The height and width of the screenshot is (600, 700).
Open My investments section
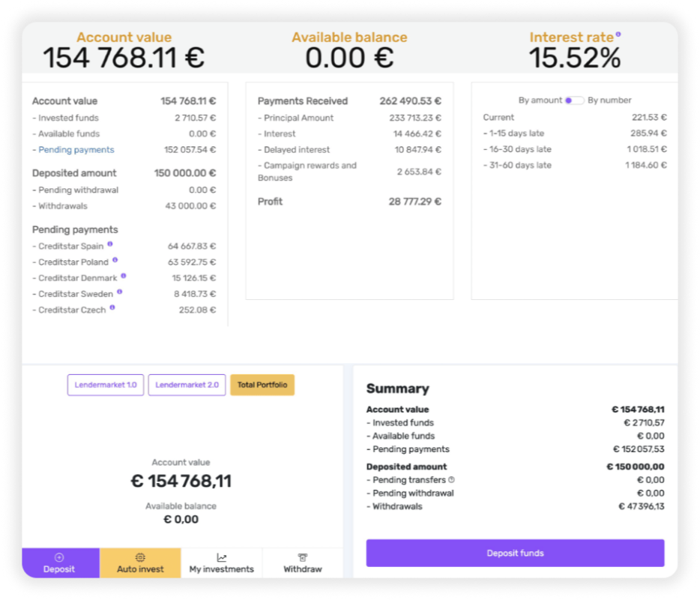pyautogui.click(x=221, y=563)
